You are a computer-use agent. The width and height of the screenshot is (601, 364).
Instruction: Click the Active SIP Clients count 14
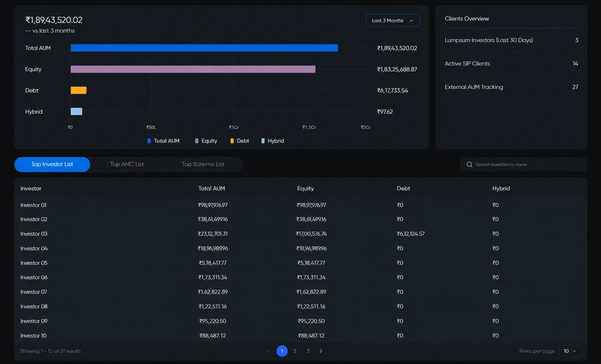[x=575, y=64]
